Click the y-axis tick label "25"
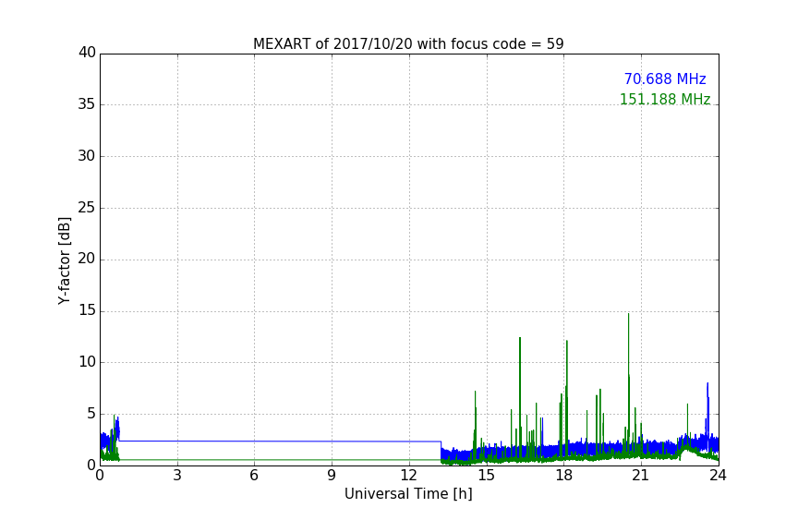798x532 pixels. tap(87, 207)
